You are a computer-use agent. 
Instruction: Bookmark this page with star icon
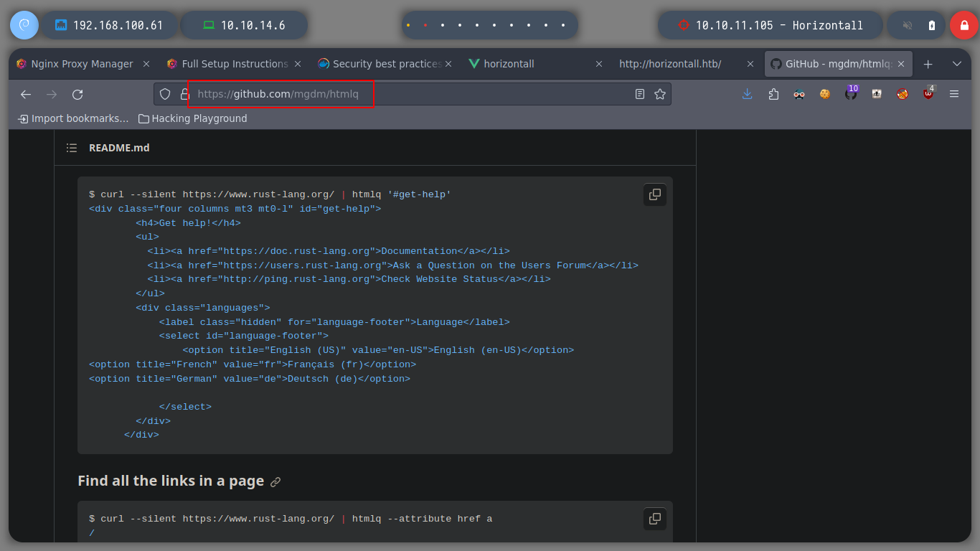pos(660,94)
